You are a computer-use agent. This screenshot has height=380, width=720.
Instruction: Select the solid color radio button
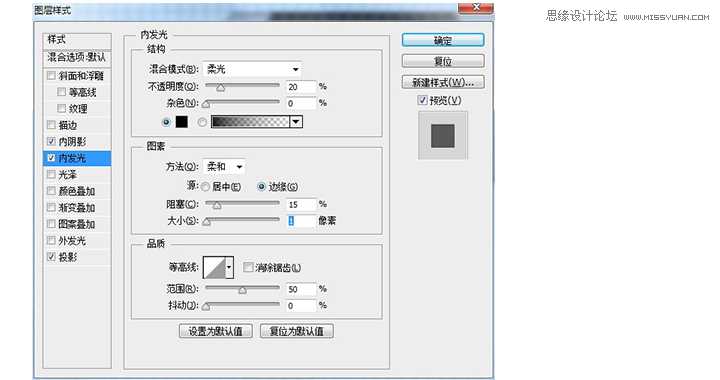166,122
